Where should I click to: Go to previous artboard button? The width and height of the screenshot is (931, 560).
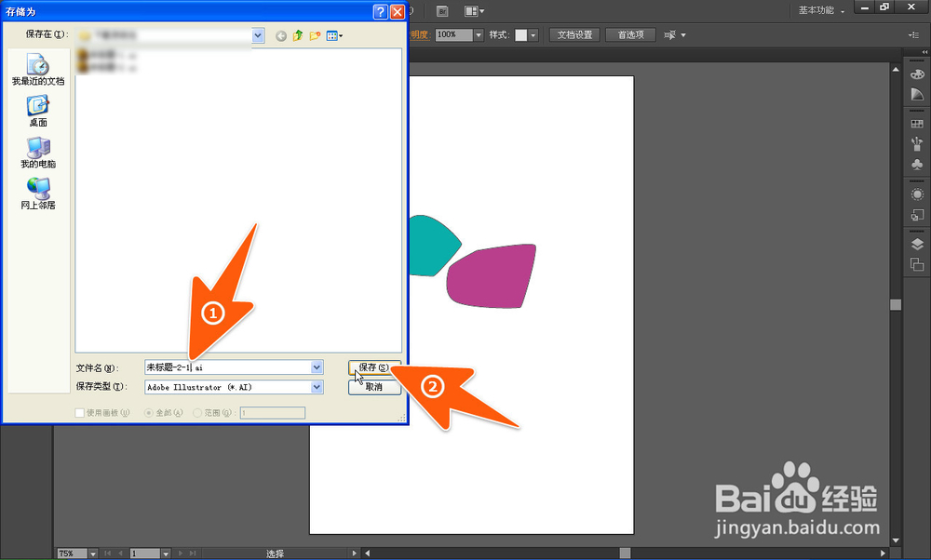pos(120,553)
